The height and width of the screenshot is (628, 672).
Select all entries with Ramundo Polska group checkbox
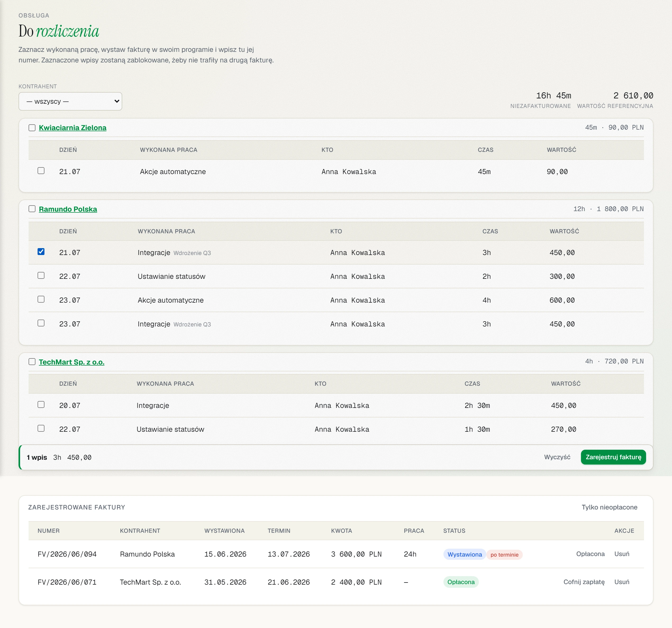pos(32,209)
